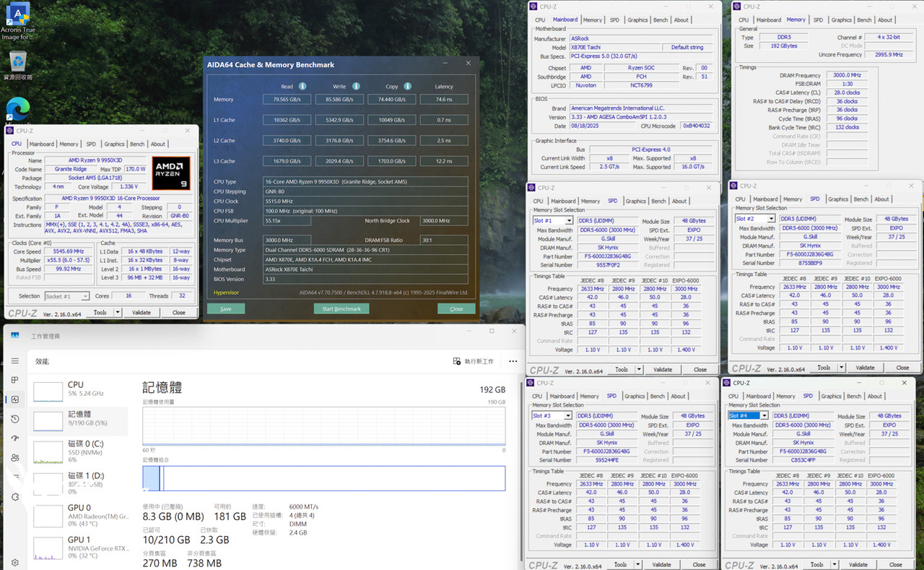Click the memory composition bar in Task Manager
This screenshot has height=570, width=924.
point(323,478)
